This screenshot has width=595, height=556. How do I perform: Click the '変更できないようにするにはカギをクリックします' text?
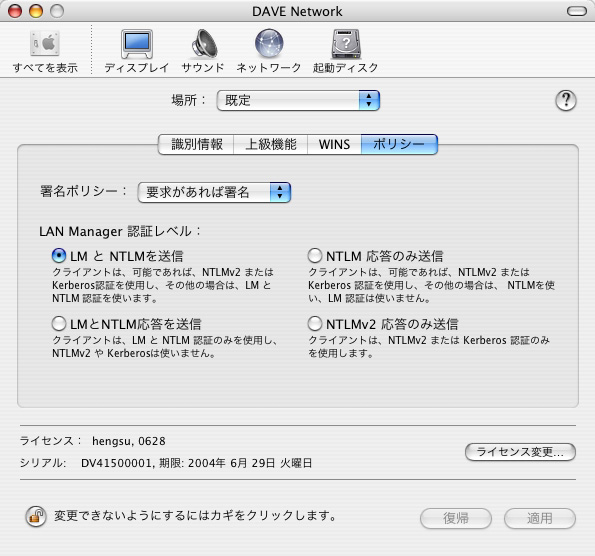pyautogui.click(x=195, y=516)
